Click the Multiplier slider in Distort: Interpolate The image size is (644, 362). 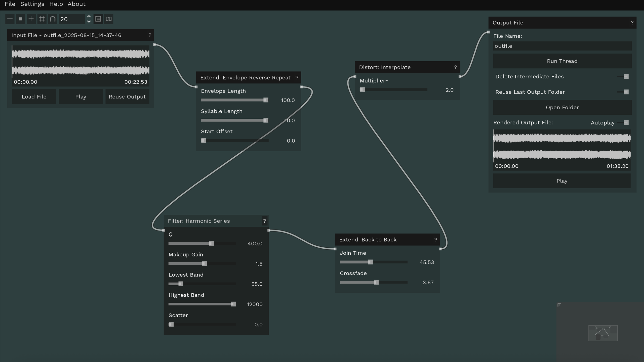[362, 89]
